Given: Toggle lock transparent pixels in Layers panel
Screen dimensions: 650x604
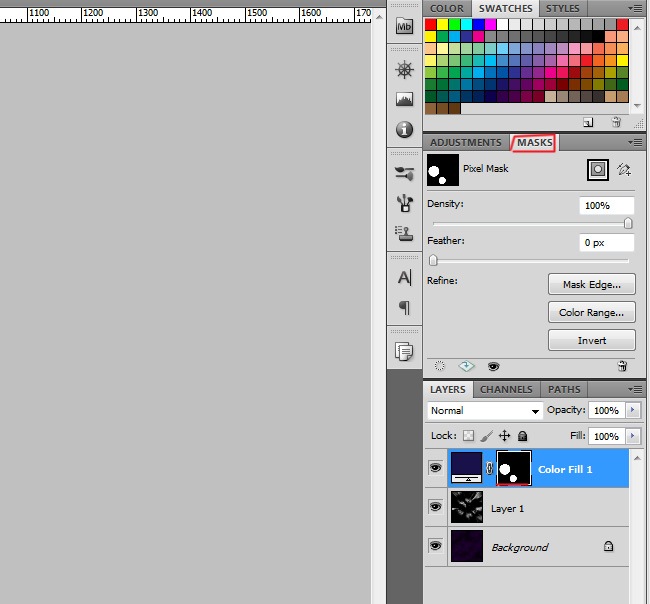Looking at the screenshot, I should pyautogui.click(x=468, y=436).
